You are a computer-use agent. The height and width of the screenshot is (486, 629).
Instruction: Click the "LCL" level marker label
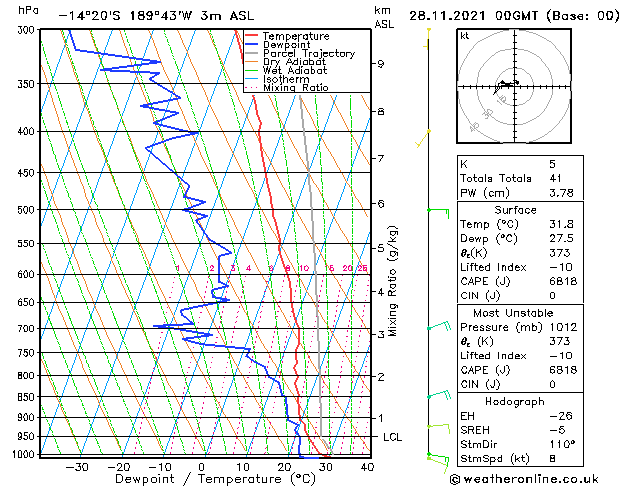[x=392, y=437]
